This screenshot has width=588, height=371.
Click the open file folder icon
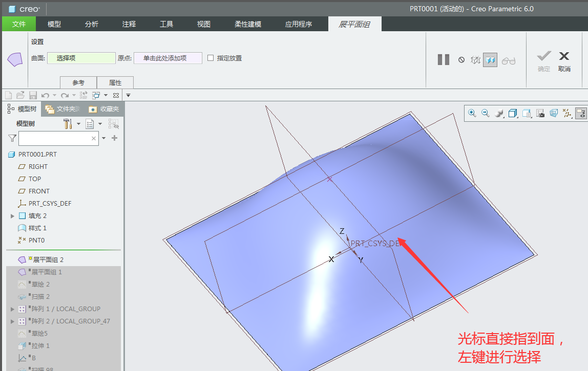pos(20,95)
